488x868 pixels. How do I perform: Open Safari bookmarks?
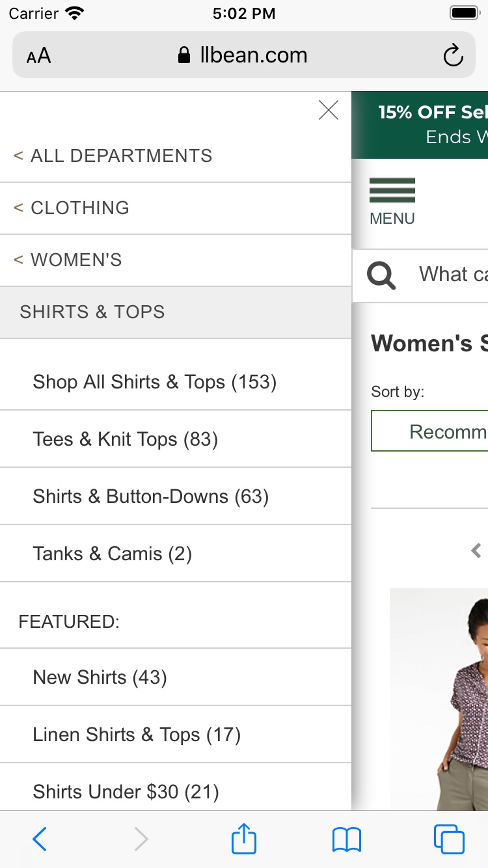click(346, 839)
